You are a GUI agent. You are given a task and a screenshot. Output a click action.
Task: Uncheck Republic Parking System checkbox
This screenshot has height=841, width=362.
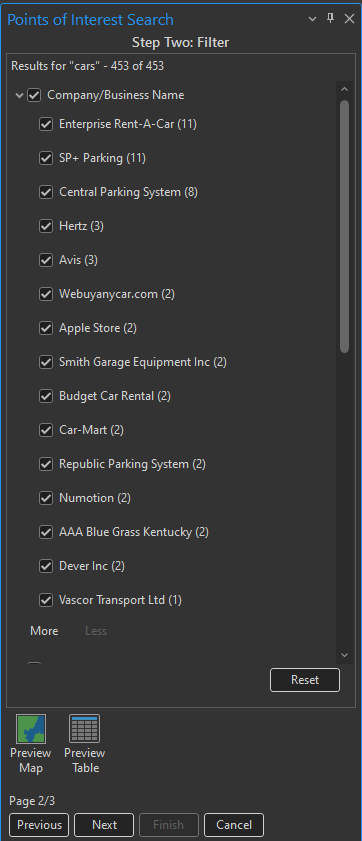[46, 464]
